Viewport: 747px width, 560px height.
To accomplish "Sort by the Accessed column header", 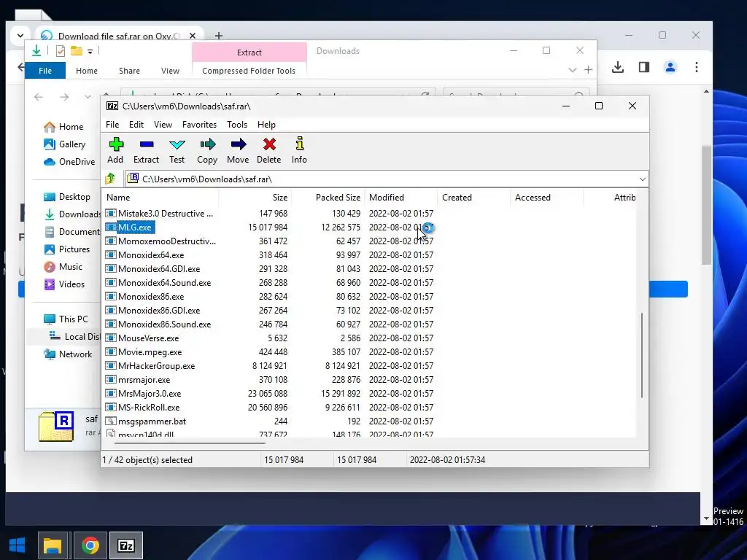I will (547, 197).
